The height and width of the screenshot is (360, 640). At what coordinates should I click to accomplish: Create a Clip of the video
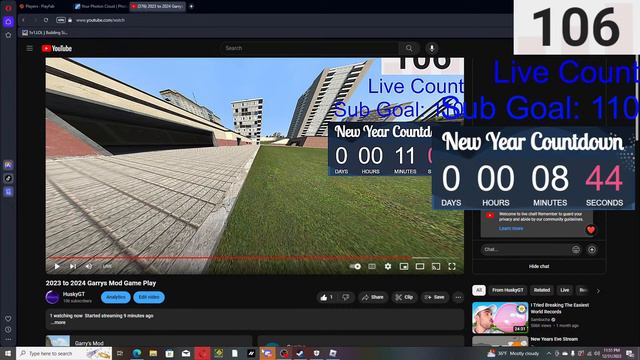pyautogui.click(x=404, y=297)
